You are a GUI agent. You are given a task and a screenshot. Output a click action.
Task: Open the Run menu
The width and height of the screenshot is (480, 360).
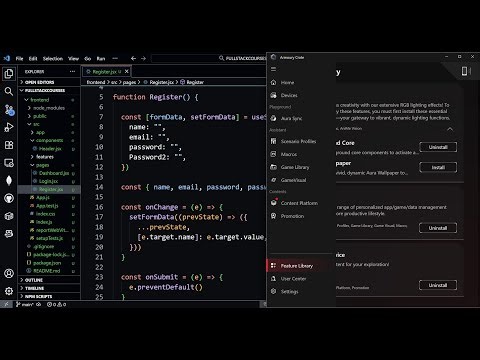(101, 59)
